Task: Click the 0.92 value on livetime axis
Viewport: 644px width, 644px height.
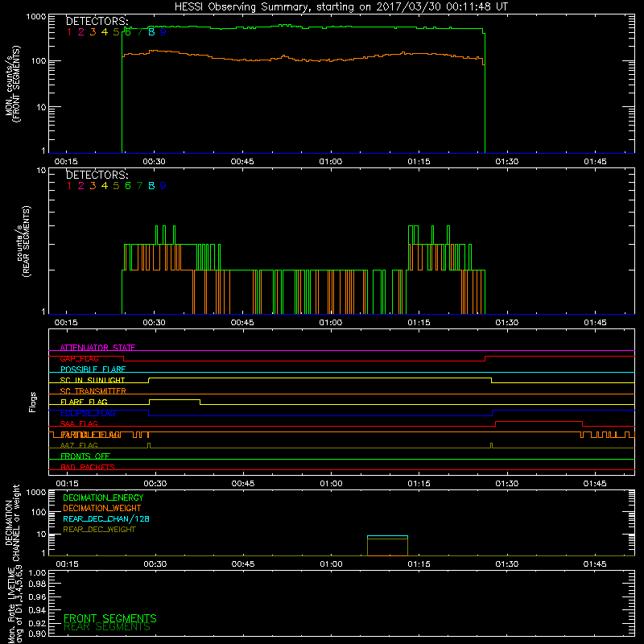Action: click(37, 623)
